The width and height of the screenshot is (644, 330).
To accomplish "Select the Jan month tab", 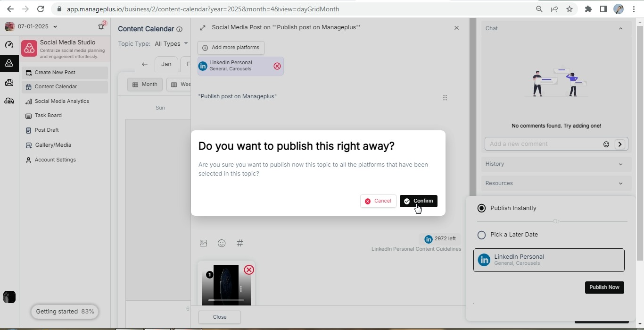I will 166,64.
